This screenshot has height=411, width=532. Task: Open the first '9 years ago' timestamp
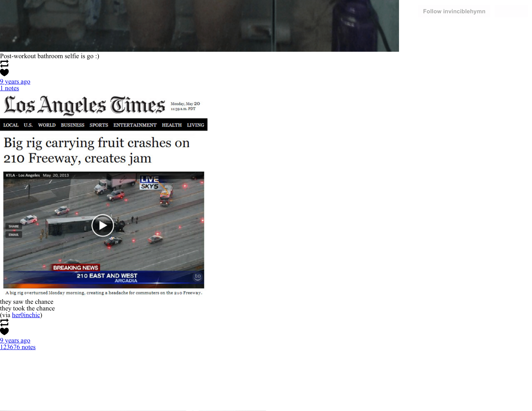tap(15, 81)
